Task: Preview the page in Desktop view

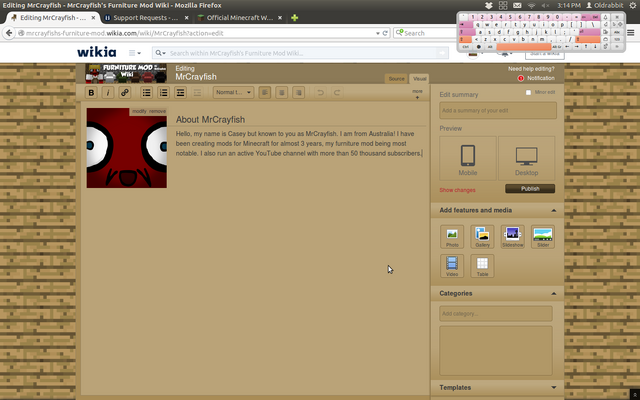Action: click(x=527, y=158)
